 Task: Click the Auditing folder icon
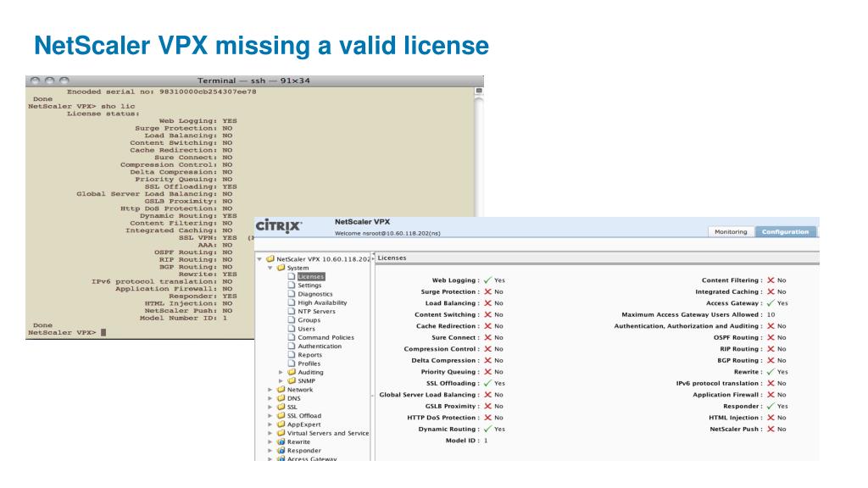(292, 372)
